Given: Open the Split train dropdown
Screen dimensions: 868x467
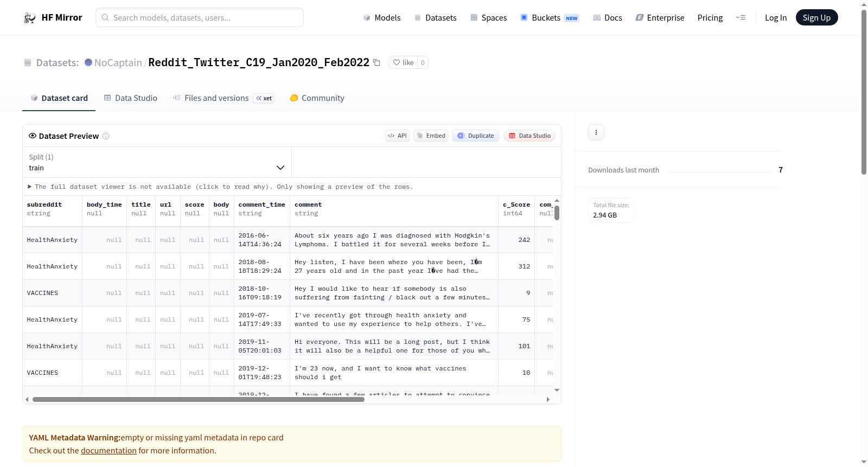Looking at the screenshot, I should point(157,162).
